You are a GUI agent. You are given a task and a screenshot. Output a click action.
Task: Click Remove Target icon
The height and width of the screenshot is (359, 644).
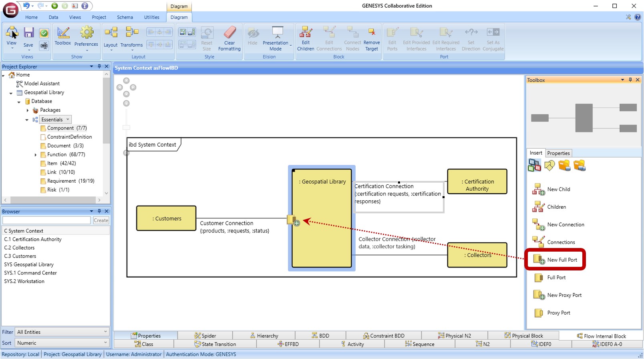(x=372, y=38)
